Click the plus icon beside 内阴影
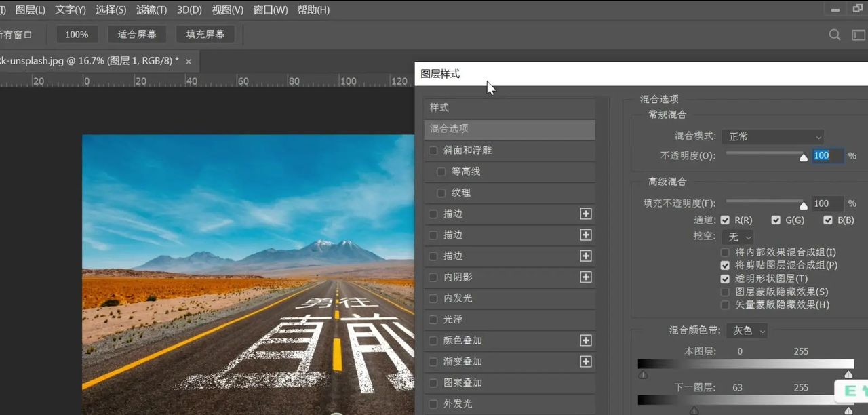Screen dimensions: 868x415 586,277
